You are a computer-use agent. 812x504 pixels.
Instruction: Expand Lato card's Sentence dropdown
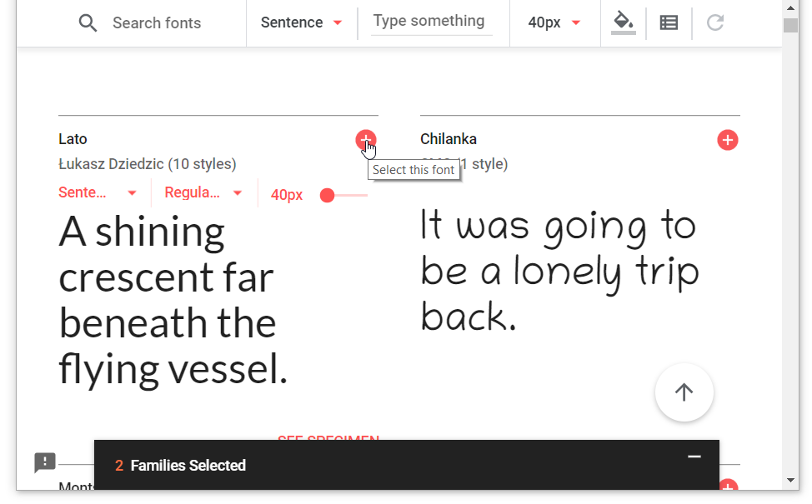98,193
